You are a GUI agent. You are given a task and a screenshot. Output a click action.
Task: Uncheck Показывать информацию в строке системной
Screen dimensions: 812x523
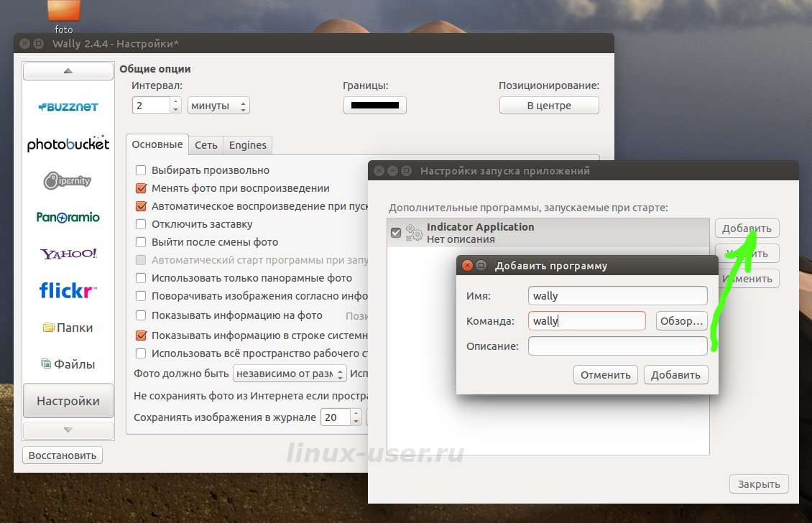pyautogui.click(x=141, y=335)
